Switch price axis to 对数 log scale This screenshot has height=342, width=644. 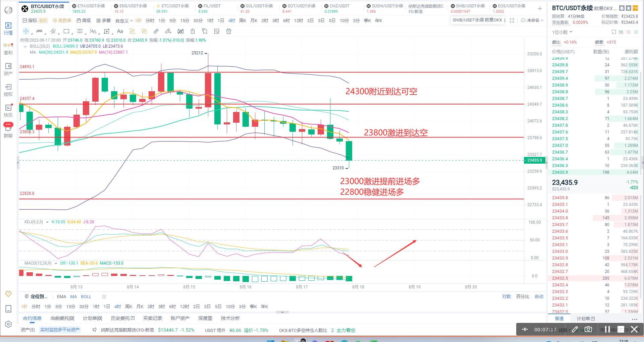click(x=506, y=297)
